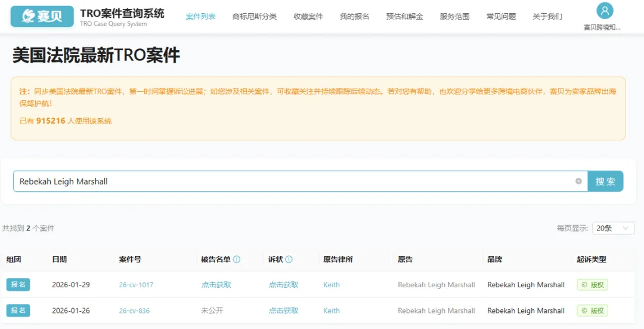Open the 案件列表 tab
Image resolution: width=644 pixels, height=329 pixels.
pos(201,17)
